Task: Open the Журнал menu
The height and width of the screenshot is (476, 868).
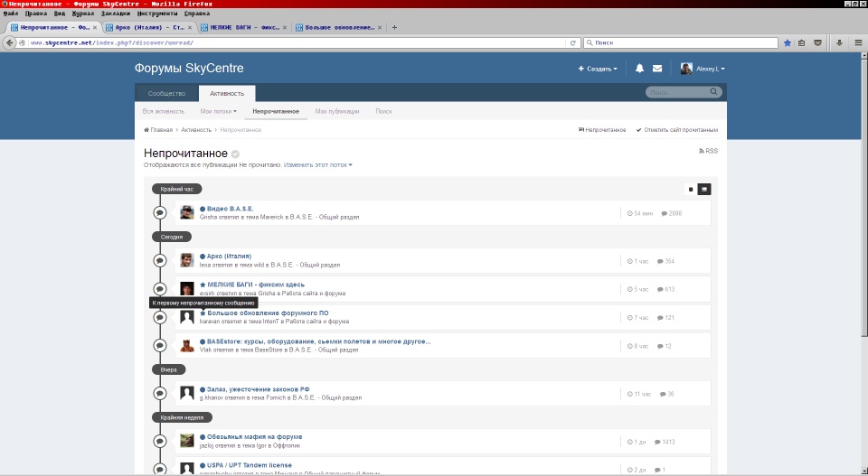Action: pyautogui.click(x=83, y=14)
